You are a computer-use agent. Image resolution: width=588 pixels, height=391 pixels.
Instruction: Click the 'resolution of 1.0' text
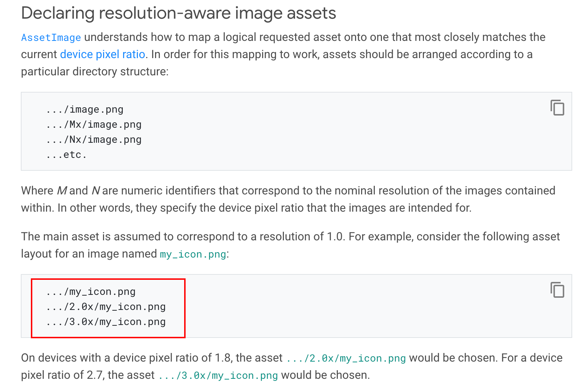click(x=302, y=236)
